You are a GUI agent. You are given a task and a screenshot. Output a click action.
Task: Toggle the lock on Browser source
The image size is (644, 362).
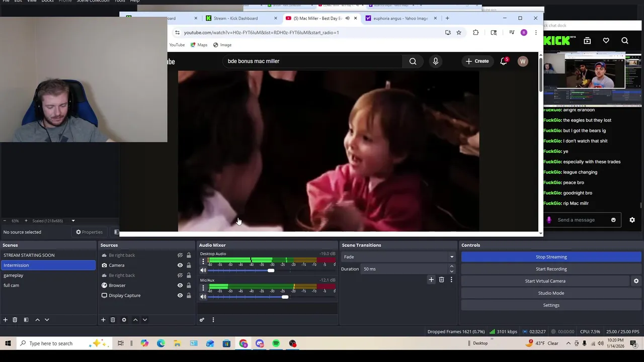coord(189,285)
